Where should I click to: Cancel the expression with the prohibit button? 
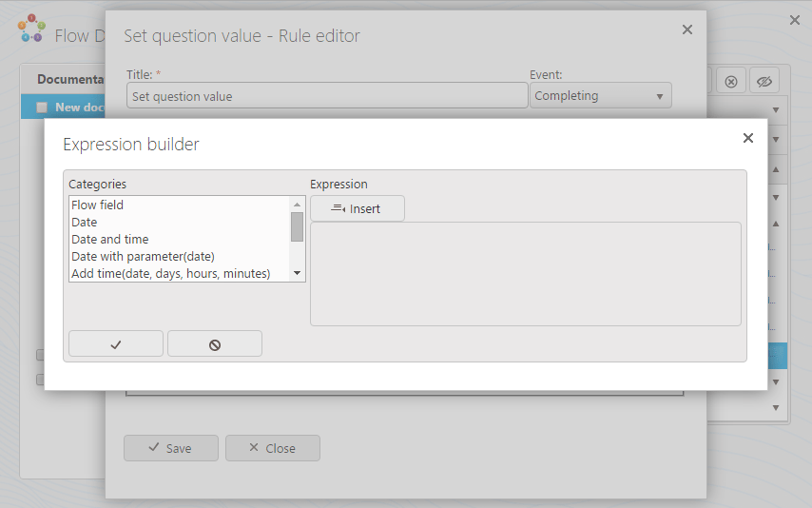(x=215, y=343)
